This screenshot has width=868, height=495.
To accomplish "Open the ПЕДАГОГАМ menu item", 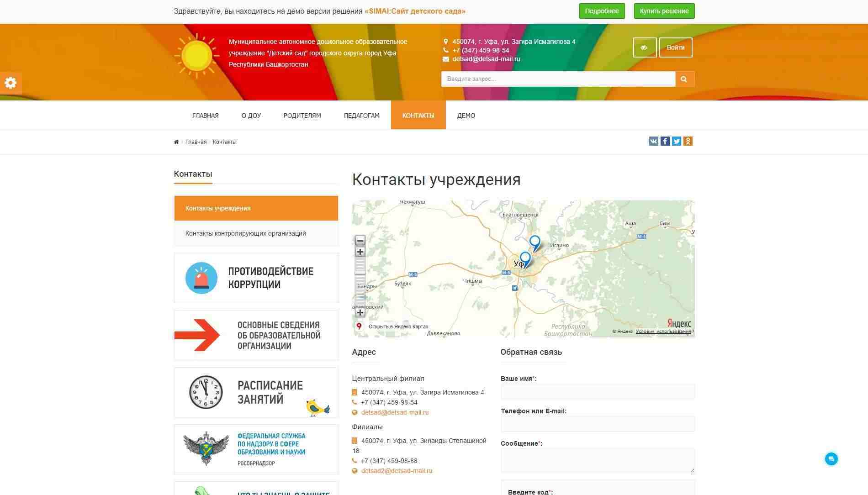I will click(361, 115).
